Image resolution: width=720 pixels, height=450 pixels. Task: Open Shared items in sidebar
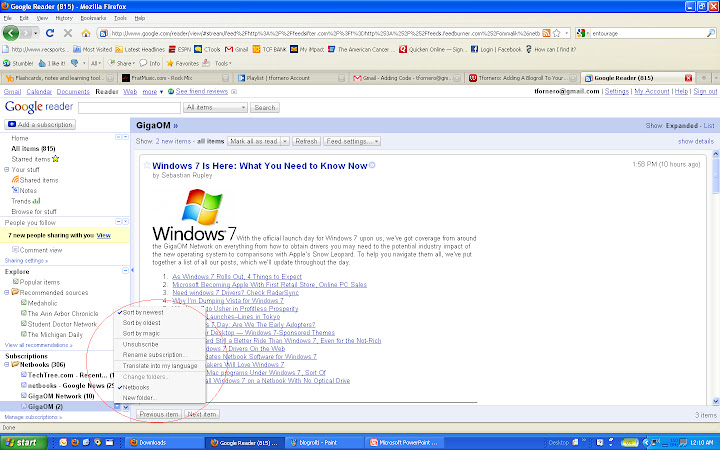click(35, 180)
